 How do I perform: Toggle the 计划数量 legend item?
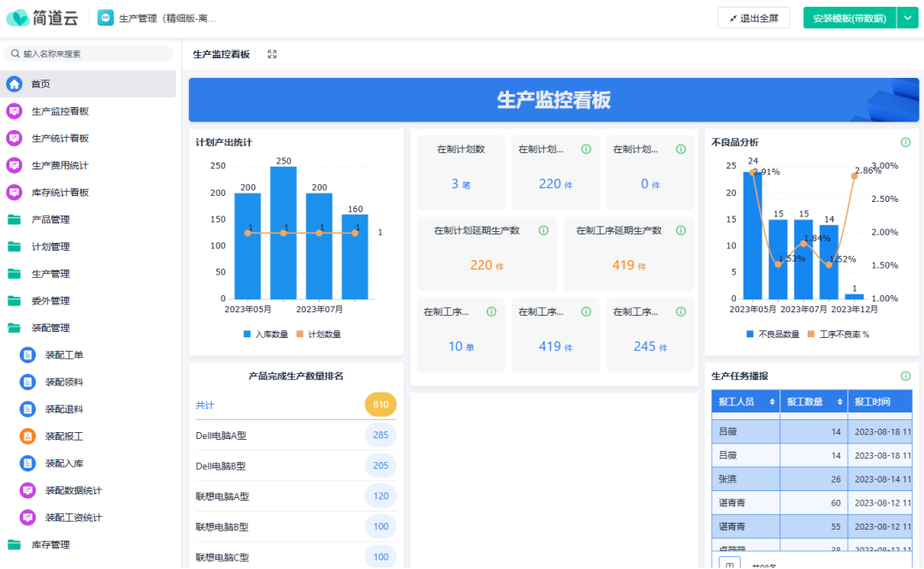[318, 335]
